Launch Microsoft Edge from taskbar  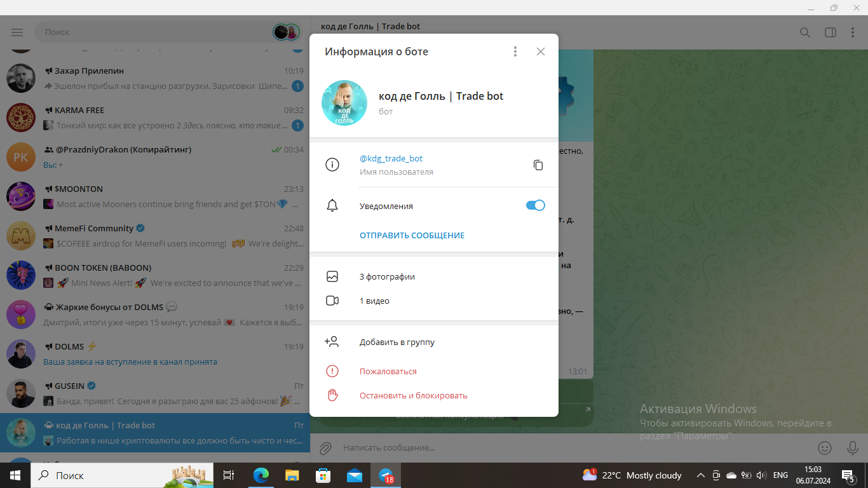261,475
